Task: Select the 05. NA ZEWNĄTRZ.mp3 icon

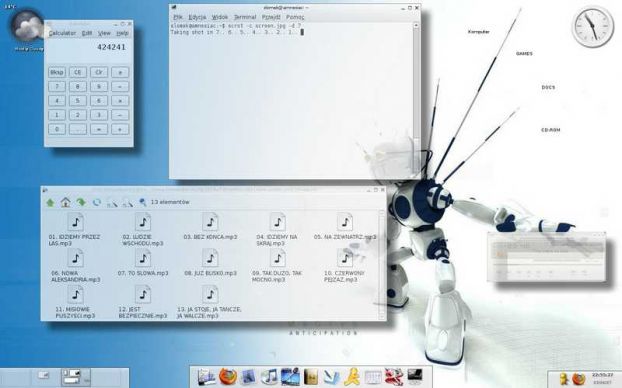Action: 345,222
